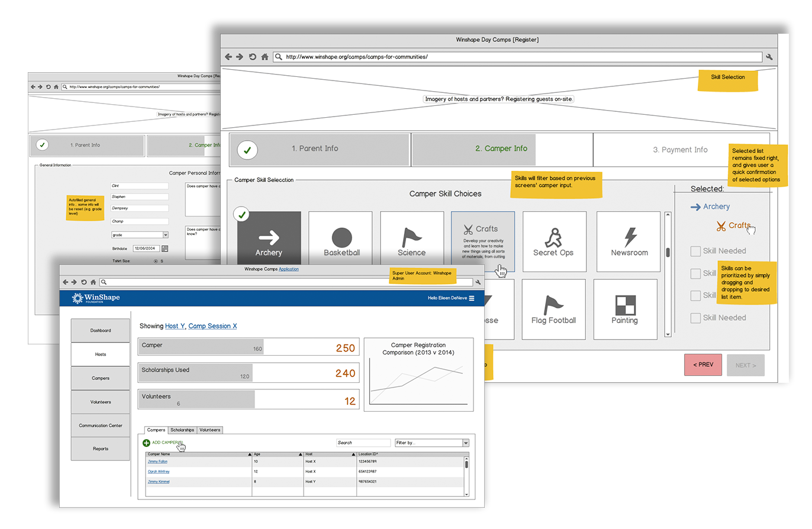812x529 pixels.
Task: Sort the table by Camper Name arrow
Action: point(249,454)
